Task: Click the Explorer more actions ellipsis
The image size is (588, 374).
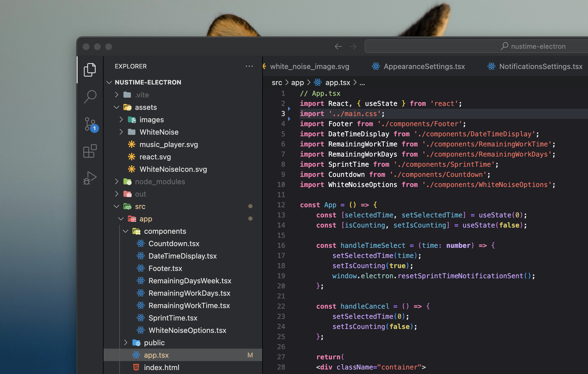Action: click(x=249, y=66)
